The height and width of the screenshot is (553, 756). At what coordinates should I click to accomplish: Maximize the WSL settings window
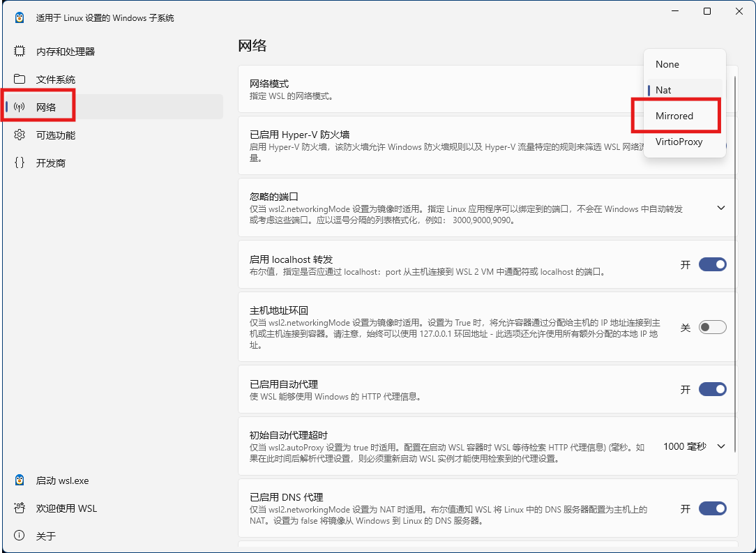(707, 11)
